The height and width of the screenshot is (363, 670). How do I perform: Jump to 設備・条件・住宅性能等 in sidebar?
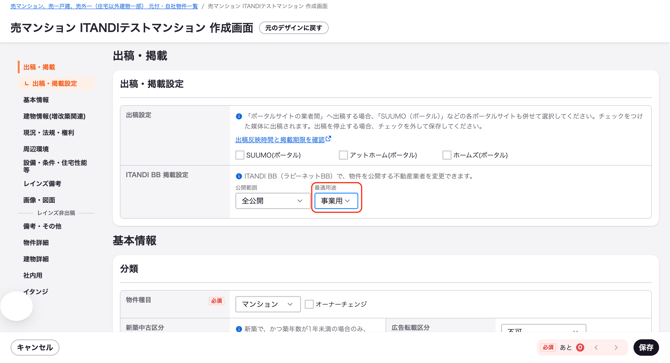(x=55, y=166)
